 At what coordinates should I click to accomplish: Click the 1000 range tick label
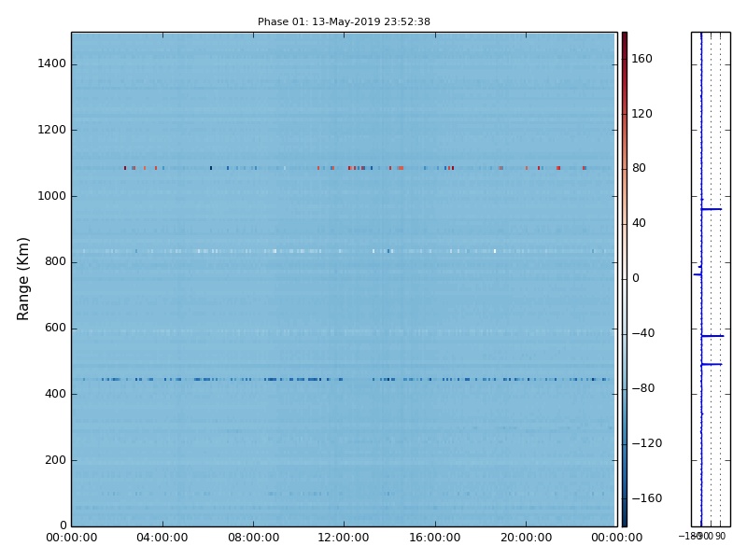point(52,196)
